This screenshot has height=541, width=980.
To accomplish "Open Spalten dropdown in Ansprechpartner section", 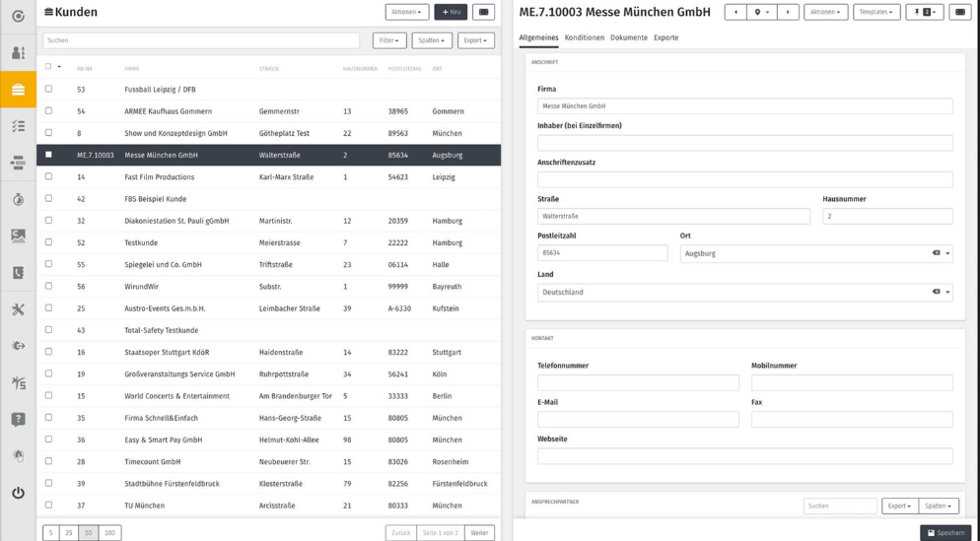I will (x=939, y=506).
